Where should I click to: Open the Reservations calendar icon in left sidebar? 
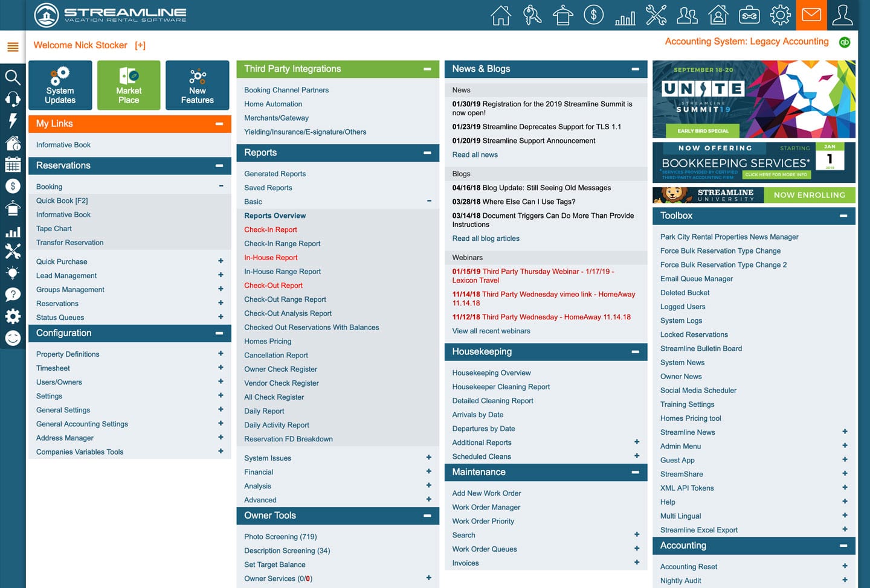point(13,164)
